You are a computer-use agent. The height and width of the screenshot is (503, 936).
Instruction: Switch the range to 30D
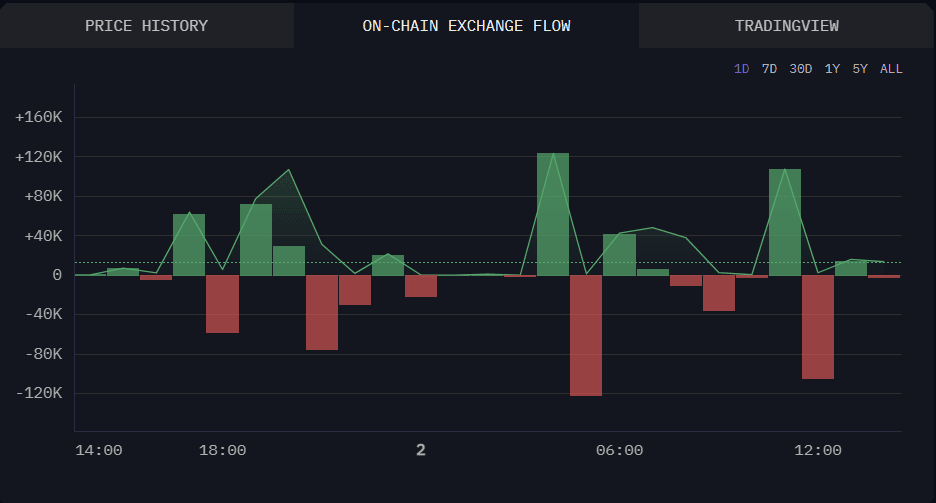800,69
